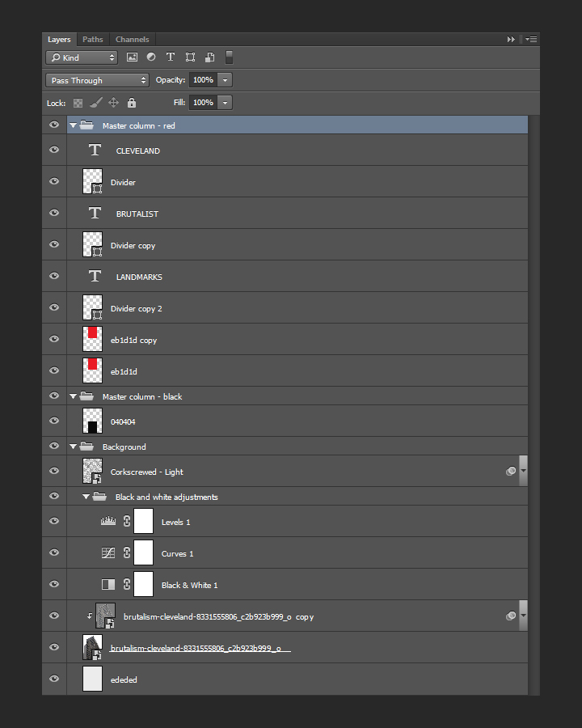582x728 pixels.
Task: Switch to the Layers tab
Action: pos(59,40)
